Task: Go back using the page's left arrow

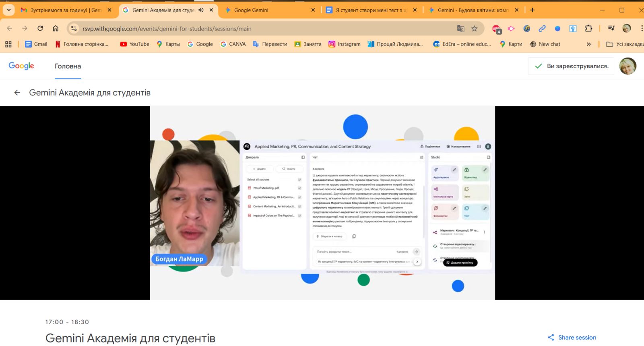Action: (x=17, y=93)
